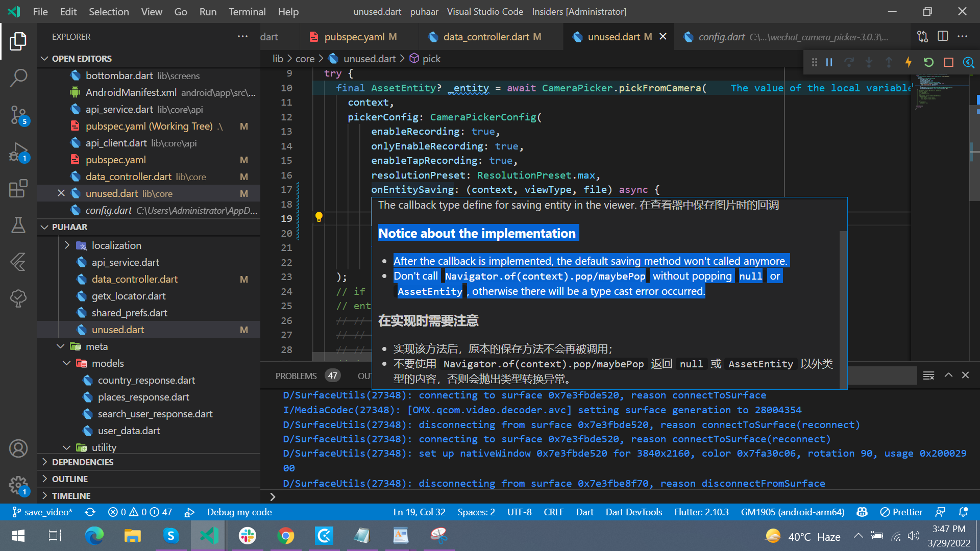The height and width of the screenshot is (551, 980).
Task: Expand the localization folder
Action: [x=67, y=245]
